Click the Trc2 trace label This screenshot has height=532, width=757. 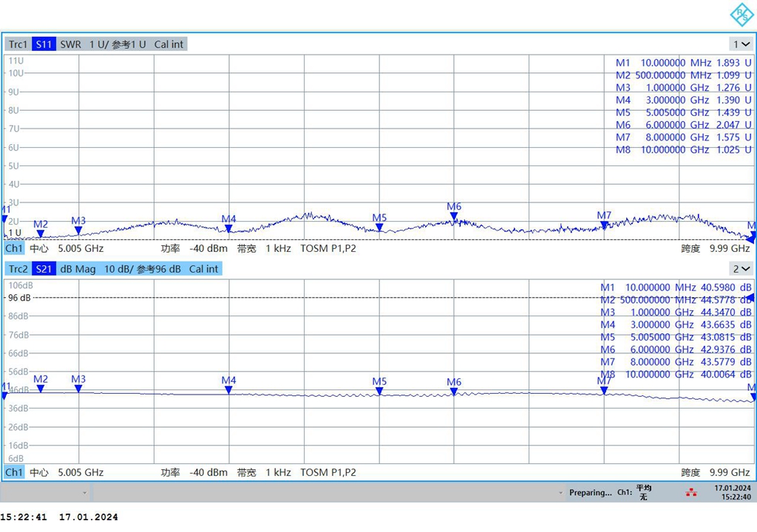18,269
